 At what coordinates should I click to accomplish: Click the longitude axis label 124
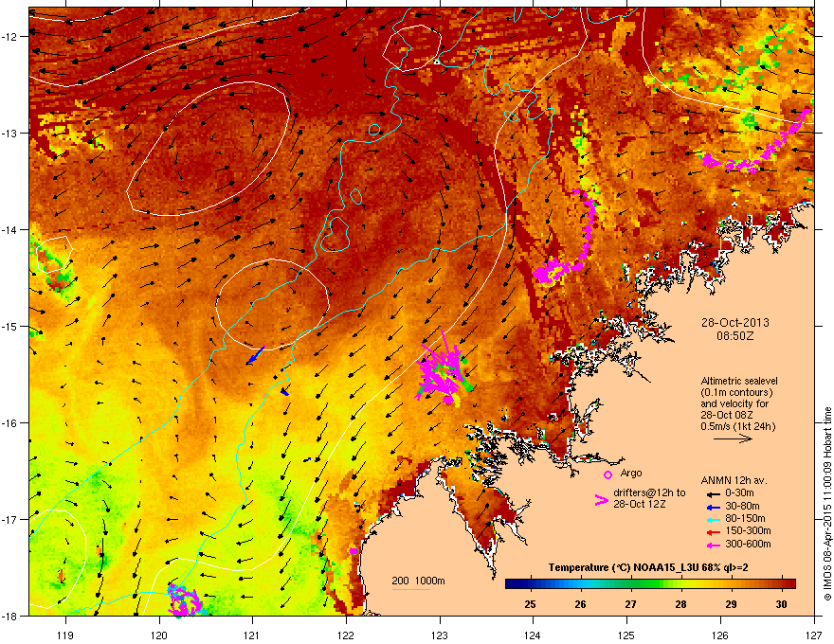[x=533, y=635]
